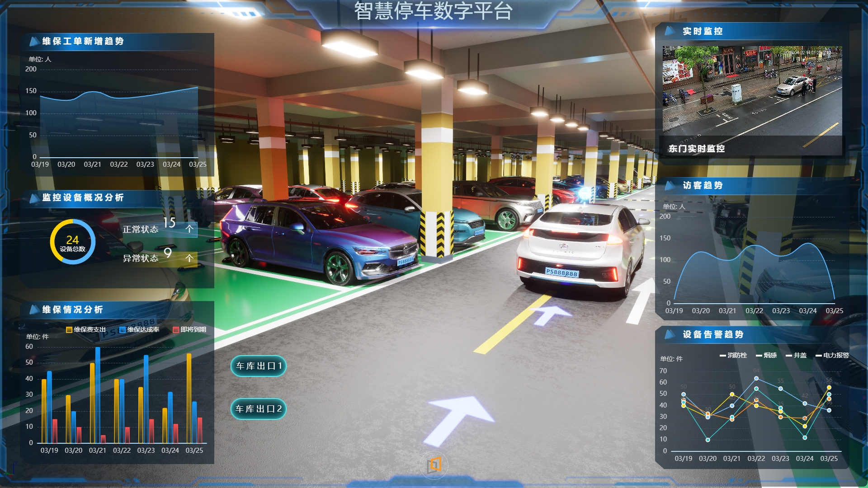Image resolution: width=868 pixels, height=488 pixels.
Task: Toggle the 即将到期 legend series
Action: 189,329
